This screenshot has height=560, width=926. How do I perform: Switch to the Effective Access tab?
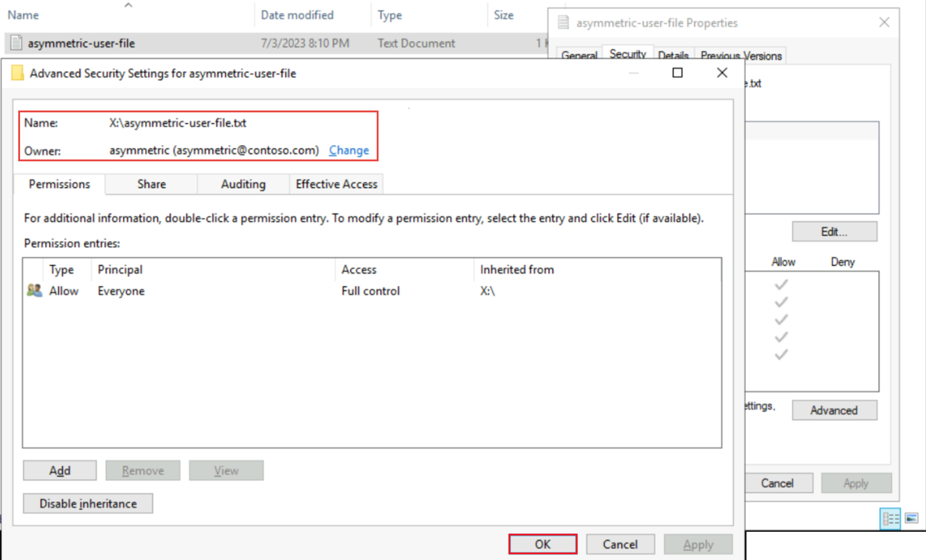click(x=336, y=184)
